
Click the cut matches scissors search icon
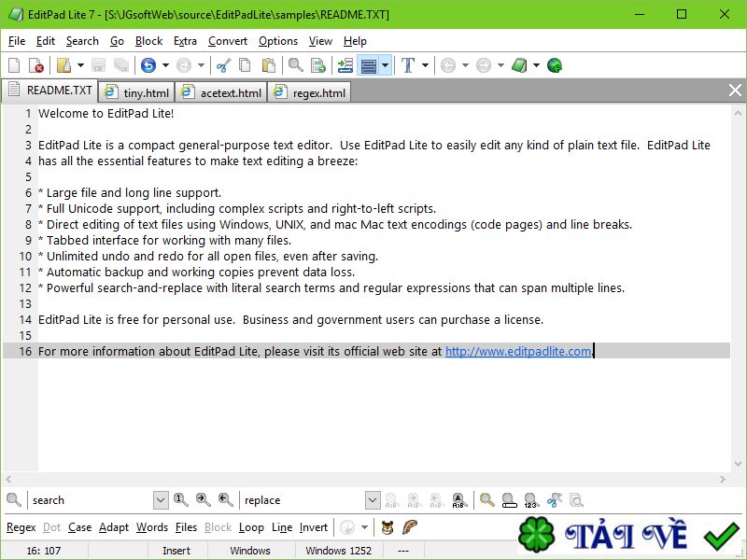tap(554, 500)
